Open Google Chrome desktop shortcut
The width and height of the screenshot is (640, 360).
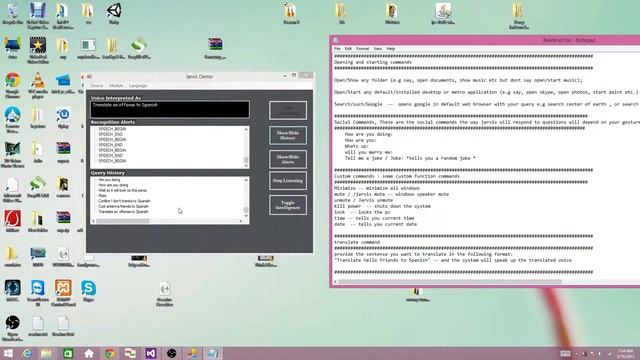click(x=13, y=84)
